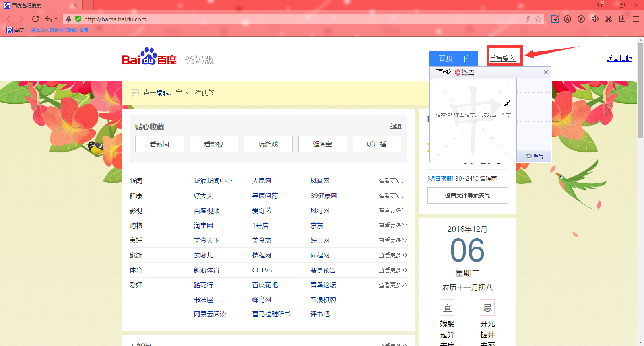The image size is (644, 346).
Task: Go back with the browser back arrow
Action: tap(8, 19)
